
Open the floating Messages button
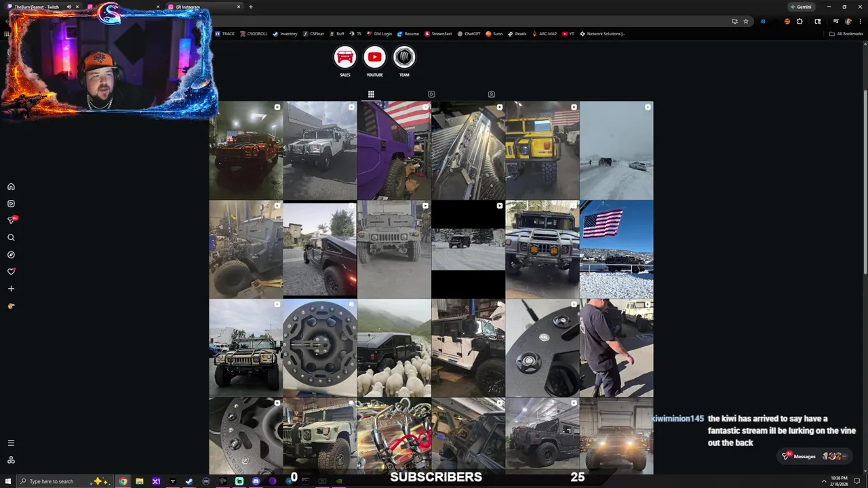(814, 456)
